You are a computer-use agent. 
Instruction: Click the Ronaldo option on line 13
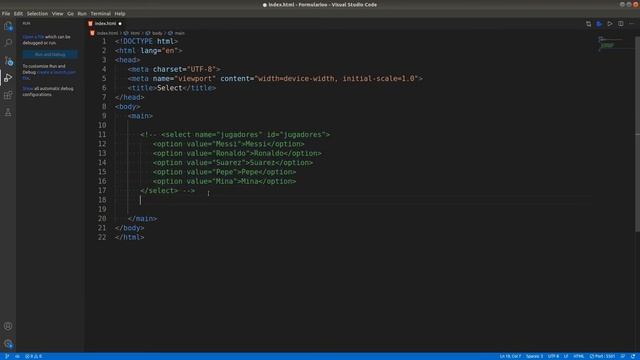237,153
